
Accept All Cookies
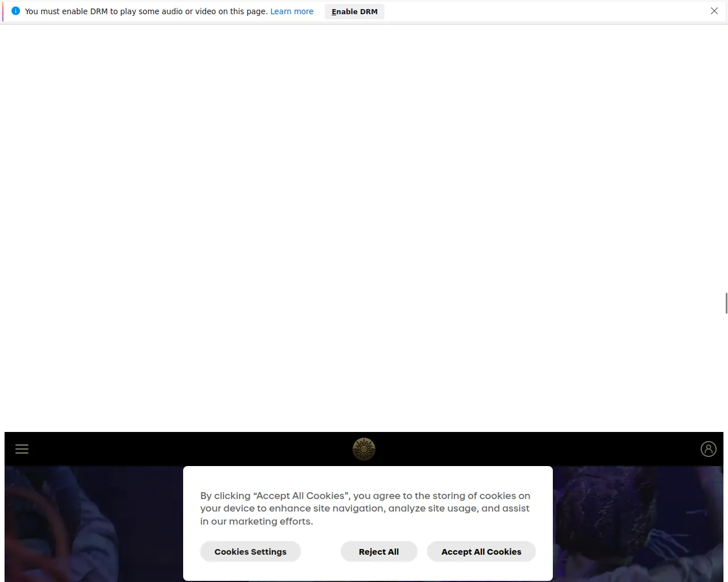[481, 551]
